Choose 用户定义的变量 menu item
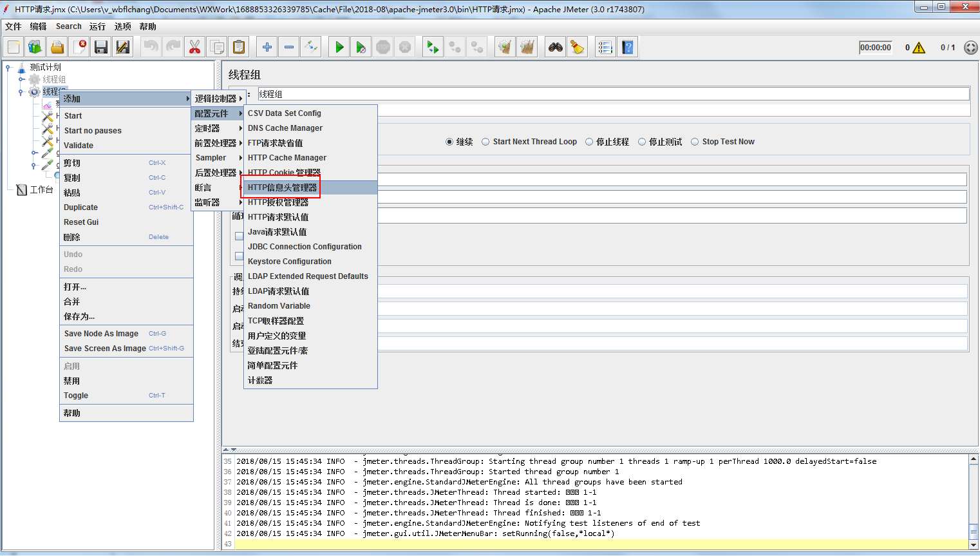This screenshot has width=980, height=556. click(x=311, y=336)
